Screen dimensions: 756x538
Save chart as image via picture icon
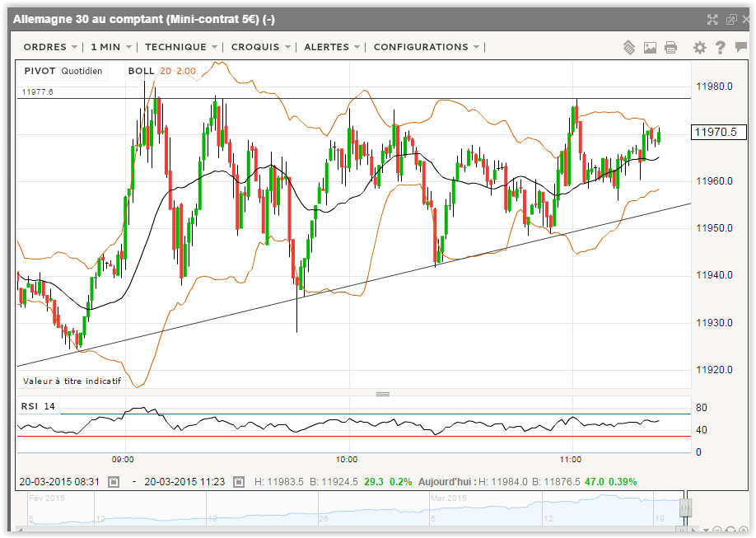click(650, 47)
